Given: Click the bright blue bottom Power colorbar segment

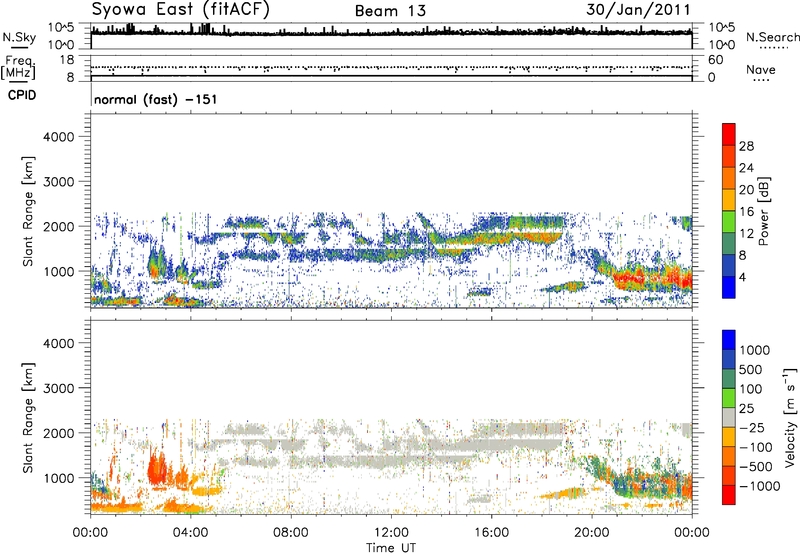Looking at the screenshot, I should 729,287.
